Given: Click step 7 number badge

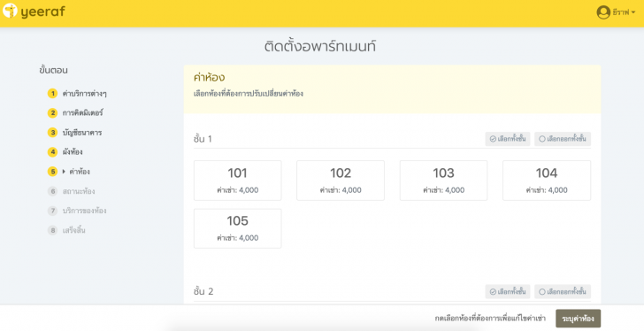Looking at the screenshot, I should pos(52,211).
